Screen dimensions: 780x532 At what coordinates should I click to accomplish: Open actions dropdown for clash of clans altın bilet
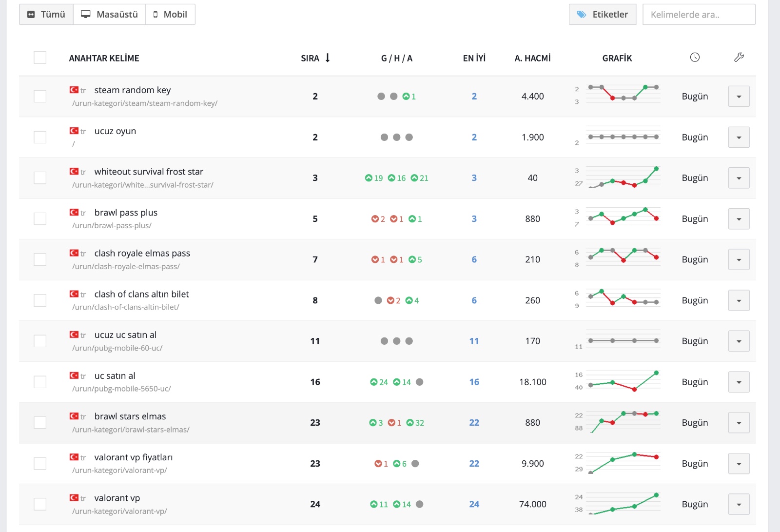pos(739,300)
